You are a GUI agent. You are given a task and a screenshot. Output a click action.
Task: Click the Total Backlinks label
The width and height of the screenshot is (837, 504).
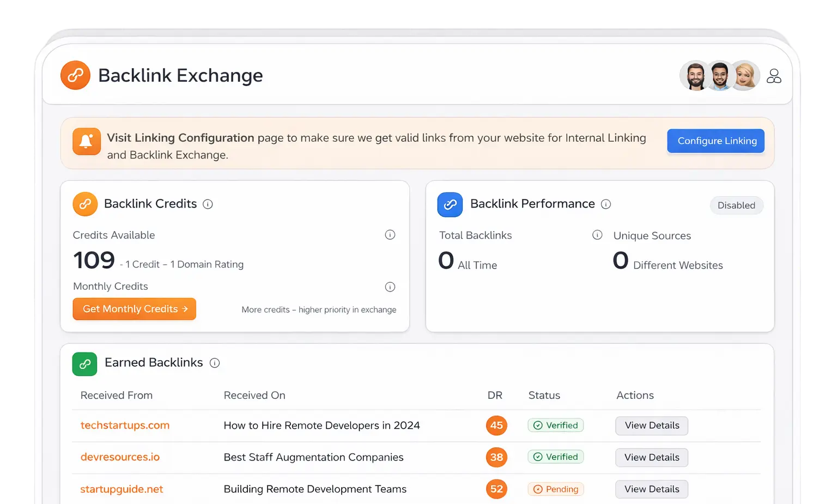pos(475,235)
